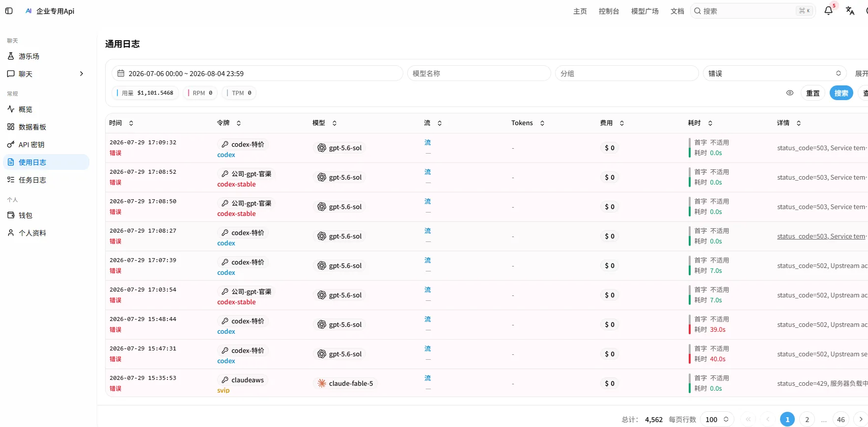Open the date range picker field
Screen dimensions: 868x427
coord(257,74)
